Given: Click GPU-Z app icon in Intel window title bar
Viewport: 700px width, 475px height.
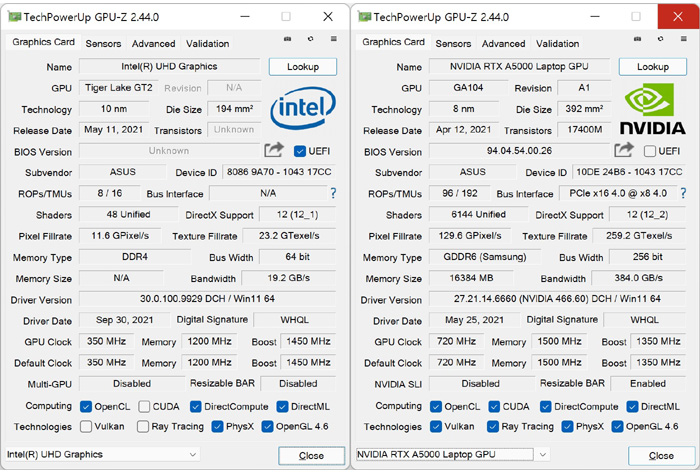Looking at the screenshot, I should tap(15, 17).
